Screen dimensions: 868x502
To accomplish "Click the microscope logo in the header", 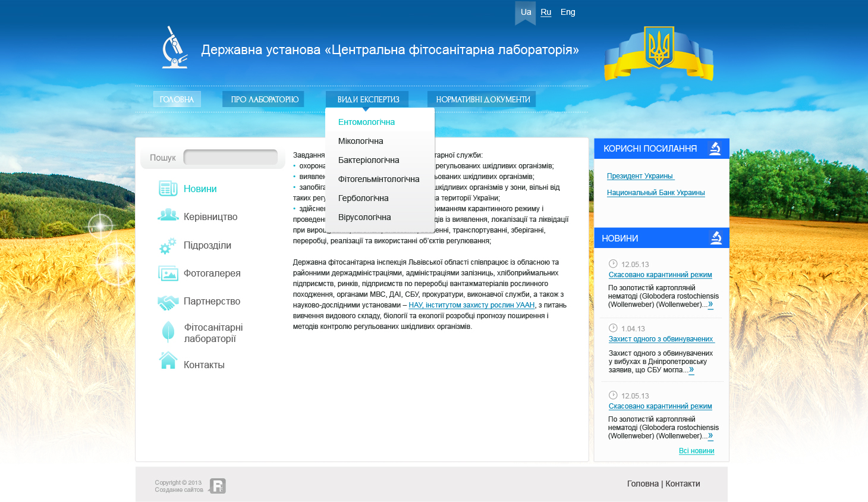I will tap(175, 48).
